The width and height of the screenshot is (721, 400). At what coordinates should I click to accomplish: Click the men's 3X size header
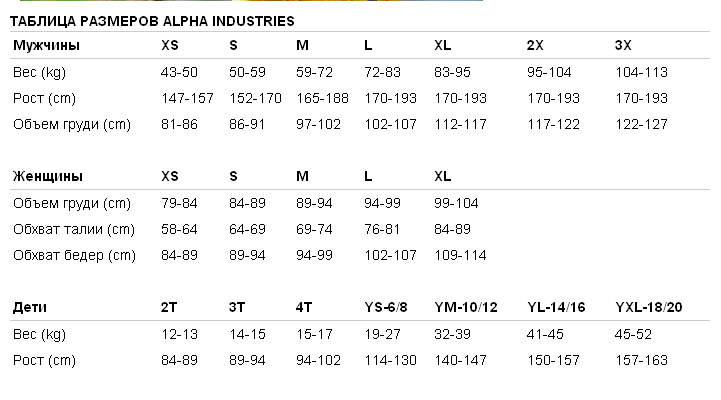click(x=623, y=45)
